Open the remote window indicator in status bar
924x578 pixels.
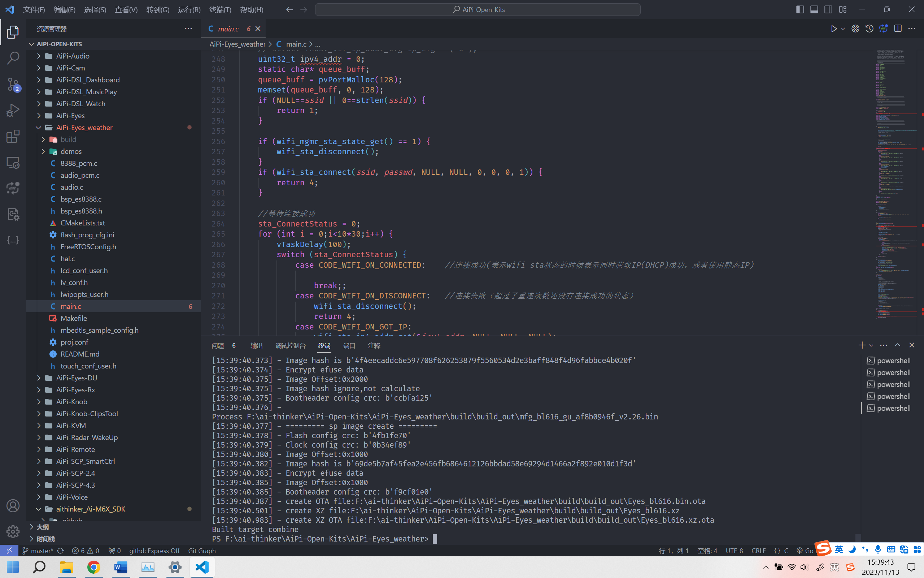(x=9, y=551)
